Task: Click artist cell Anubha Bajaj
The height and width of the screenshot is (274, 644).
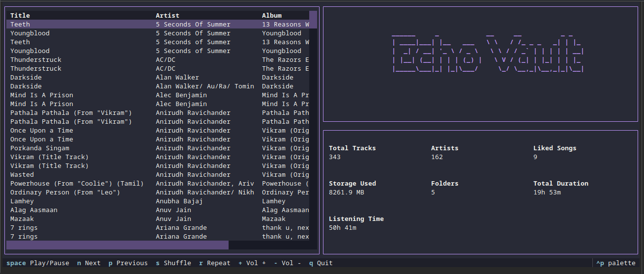Action: [179, 201]
